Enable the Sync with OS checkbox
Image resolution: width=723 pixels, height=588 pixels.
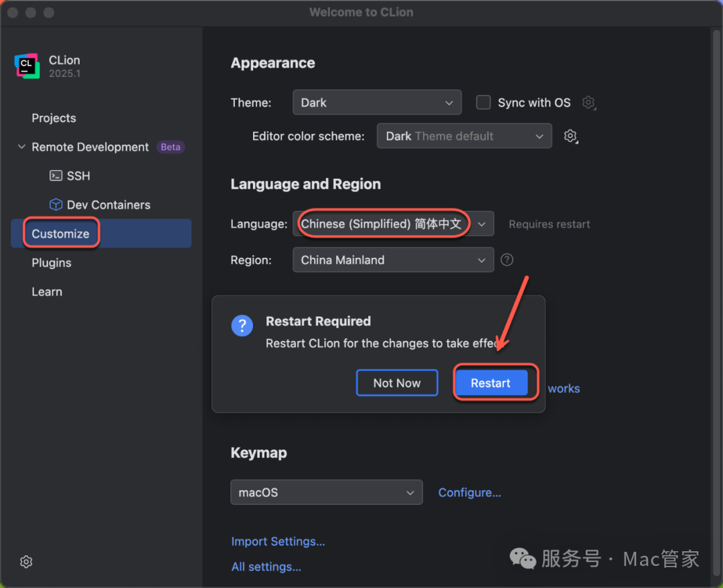pos(483,102)
